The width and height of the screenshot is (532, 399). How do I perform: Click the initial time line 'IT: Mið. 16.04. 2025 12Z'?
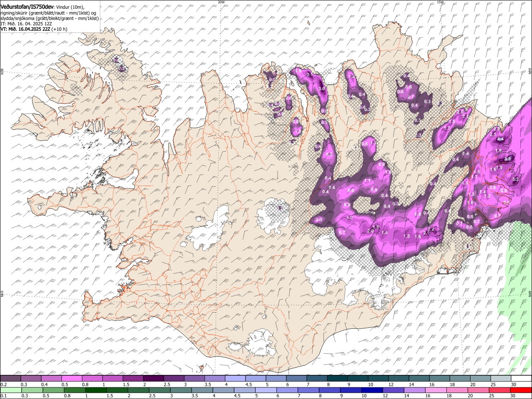click(26, 24)
